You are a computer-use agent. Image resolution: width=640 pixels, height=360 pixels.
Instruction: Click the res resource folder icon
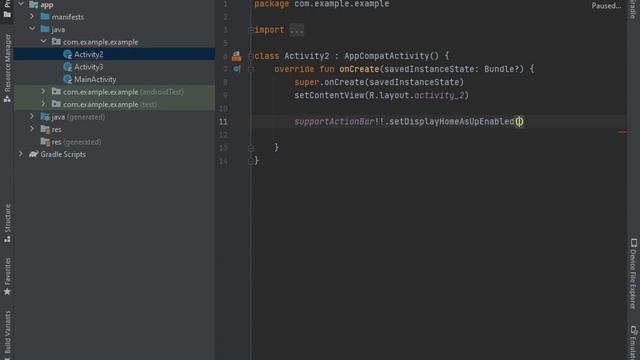tap(45, 129)
